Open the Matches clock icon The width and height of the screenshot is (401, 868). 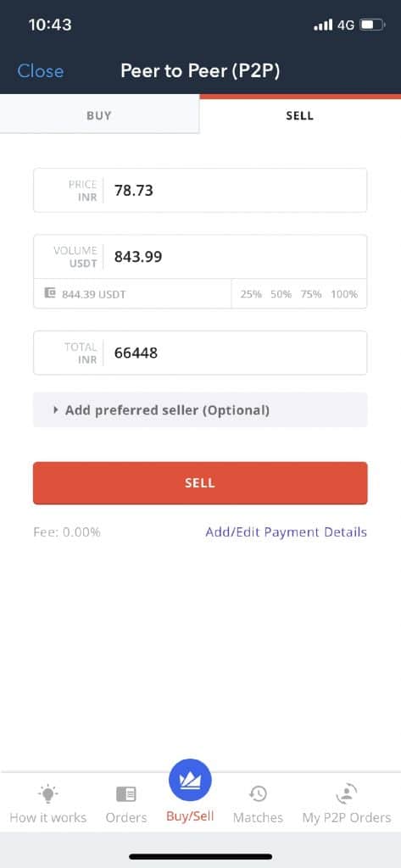(258, 794)
